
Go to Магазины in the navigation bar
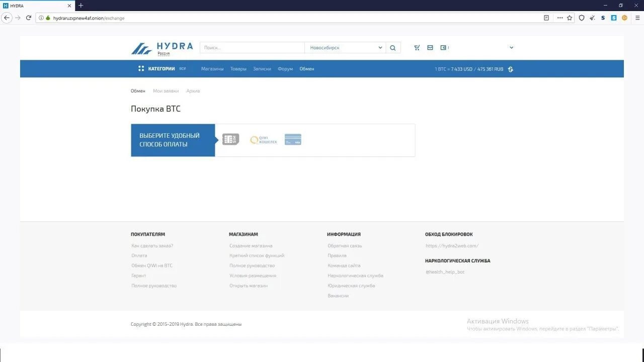point(212,69)
